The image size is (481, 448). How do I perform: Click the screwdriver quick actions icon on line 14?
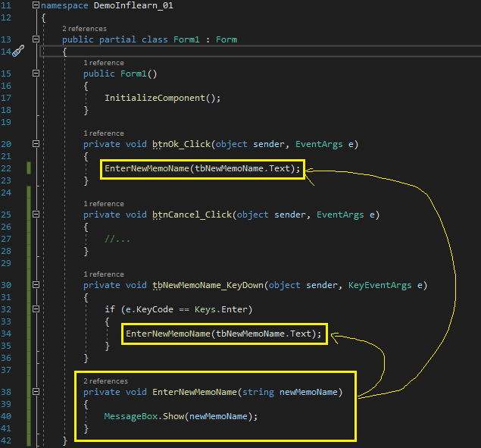(x=18, y=51)
